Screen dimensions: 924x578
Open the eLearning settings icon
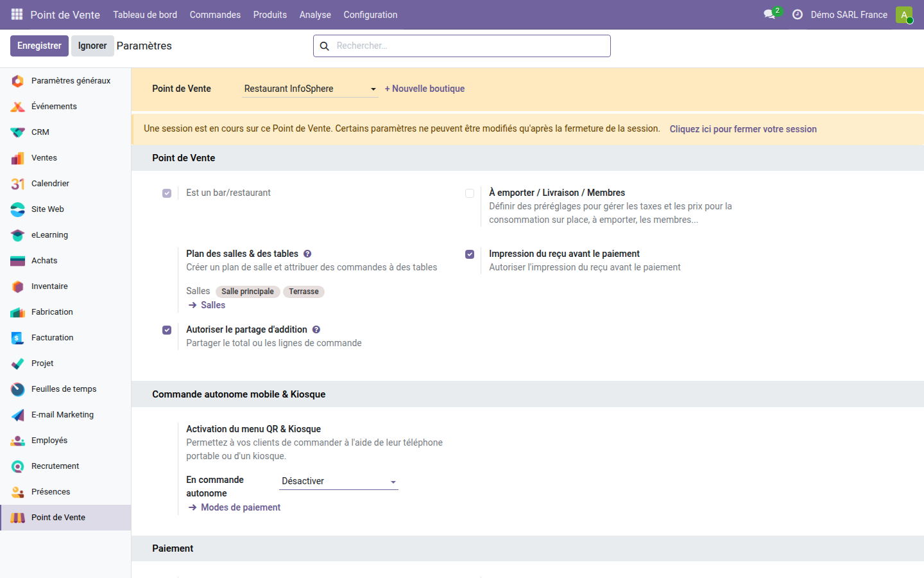(x=18, y=235)
